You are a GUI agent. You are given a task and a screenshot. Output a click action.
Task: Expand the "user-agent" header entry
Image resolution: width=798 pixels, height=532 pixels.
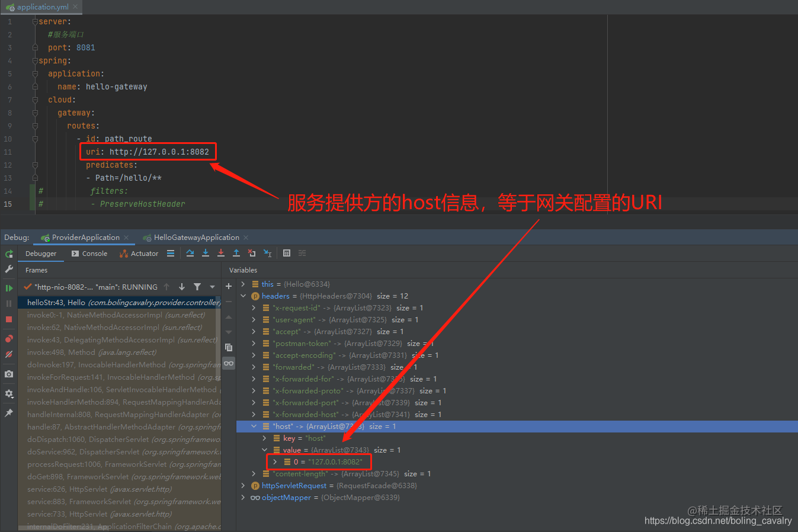[x=254, y=320]
